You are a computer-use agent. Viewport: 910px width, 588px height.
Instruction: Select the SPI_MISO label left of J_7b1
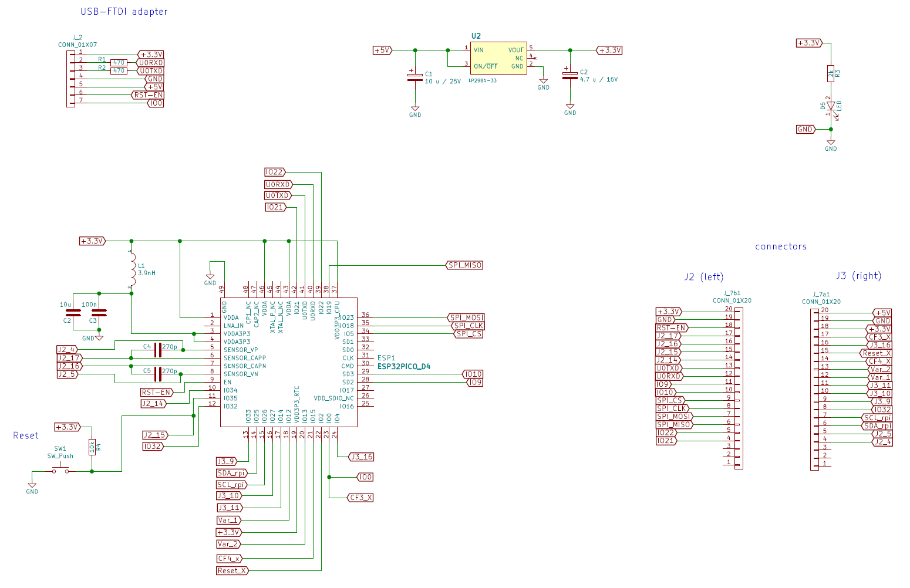click(x=675, y=424)
